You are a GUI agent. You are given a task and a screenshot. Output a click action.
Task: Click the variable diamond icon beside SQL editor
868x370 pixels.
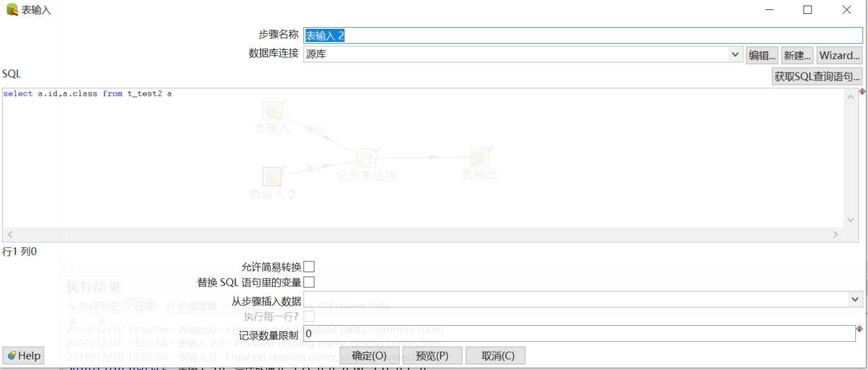point(862,91)
